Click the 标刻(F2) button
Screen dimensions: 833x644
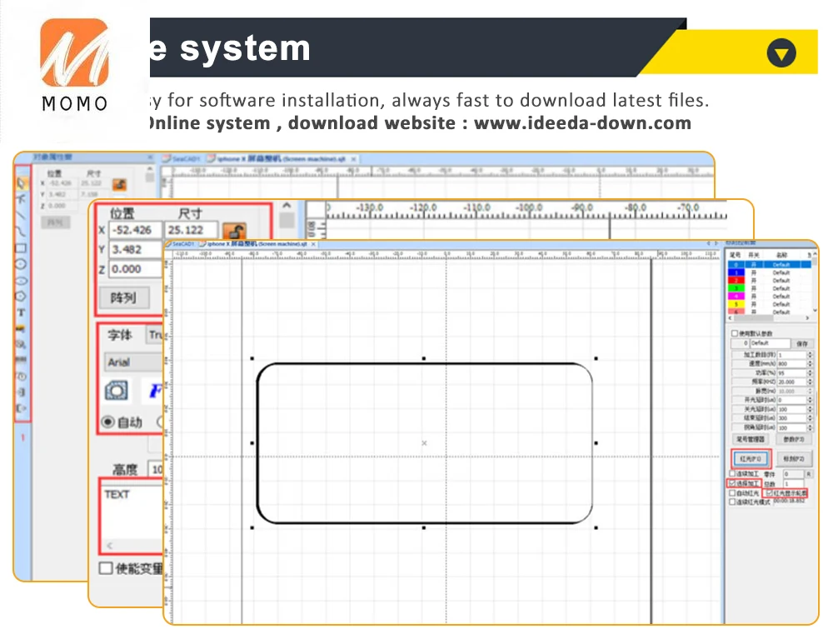pos(794,458)
